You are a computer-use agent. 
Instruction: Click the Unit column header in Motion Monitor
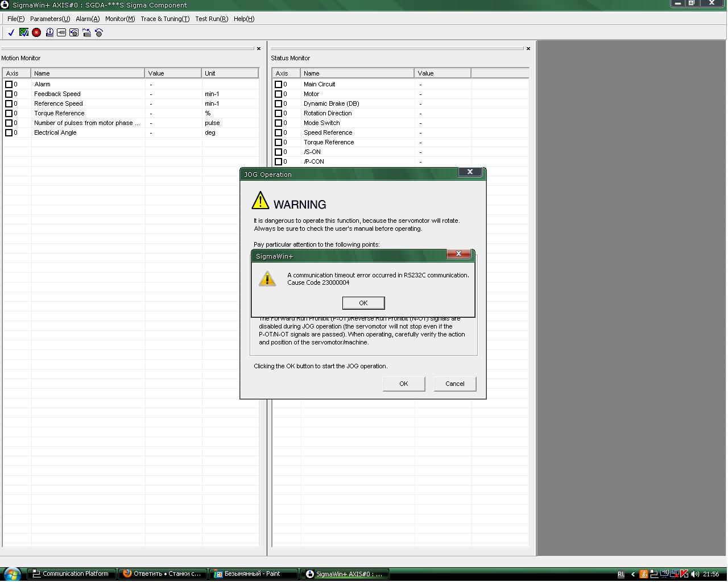point(230,73)
